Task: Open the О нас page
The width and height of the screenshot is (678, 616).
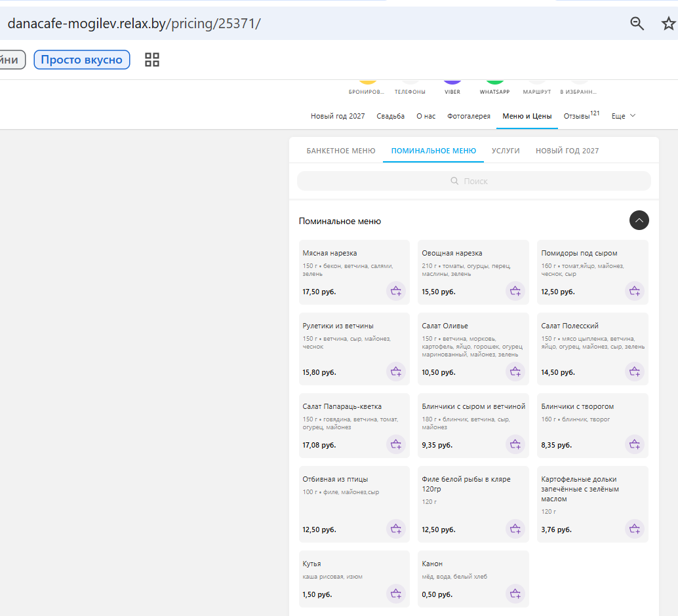Action: 426,116
